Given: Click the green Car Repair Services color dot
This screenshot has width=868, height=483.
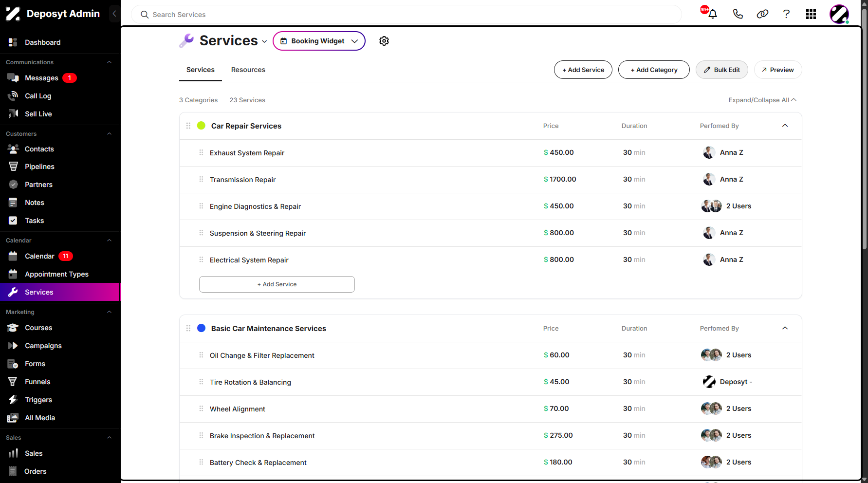Looking at the screenshot, I should (x=201, y=126).
